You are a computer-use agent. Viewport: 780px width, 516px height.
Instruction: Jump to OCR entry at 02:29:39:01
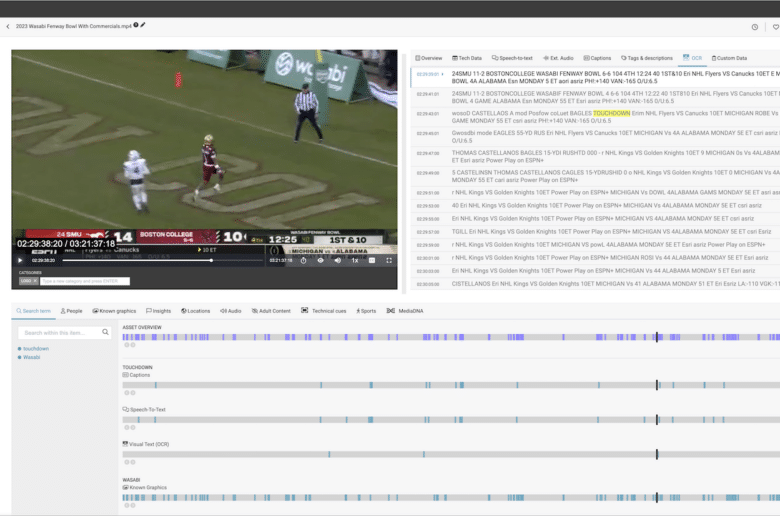click(595, 77)
